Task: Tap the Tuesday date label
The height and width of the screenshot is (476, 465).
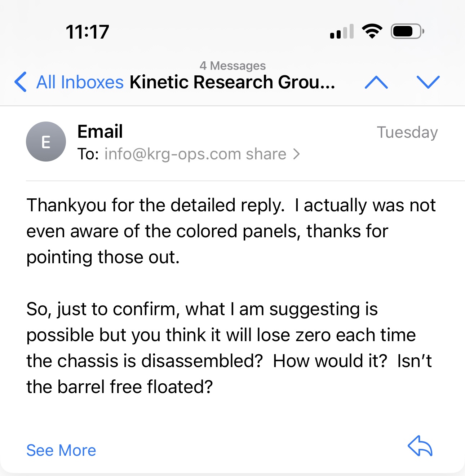Action: tap(407, 132)
